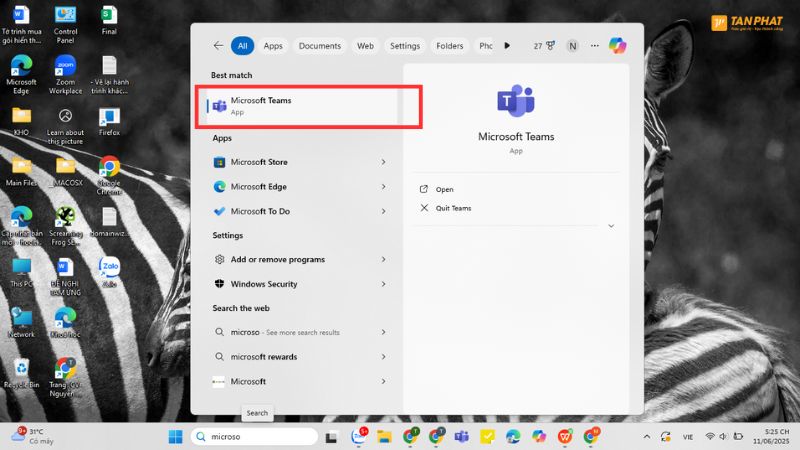This screenshot has width=800, height=450.
Task: Switch to the Web filter tab
Action: (x=365, y=46)
